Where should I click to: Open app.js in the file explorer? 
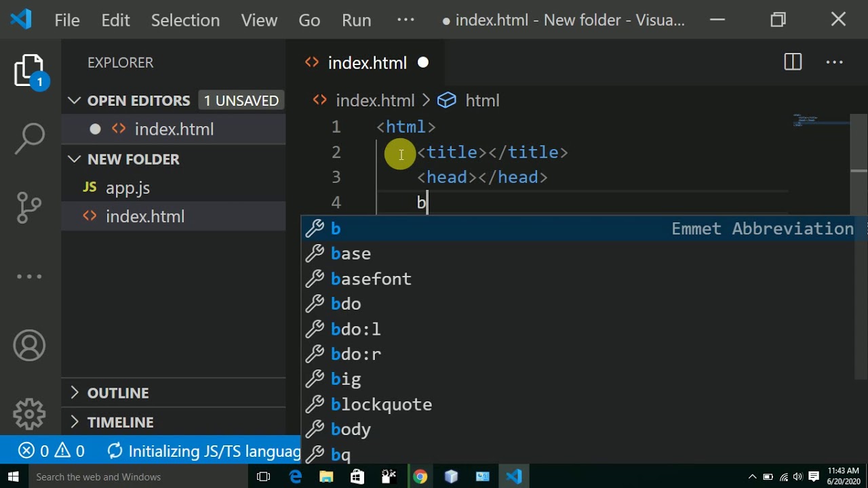pyautogui.click(x=127, y=188)
